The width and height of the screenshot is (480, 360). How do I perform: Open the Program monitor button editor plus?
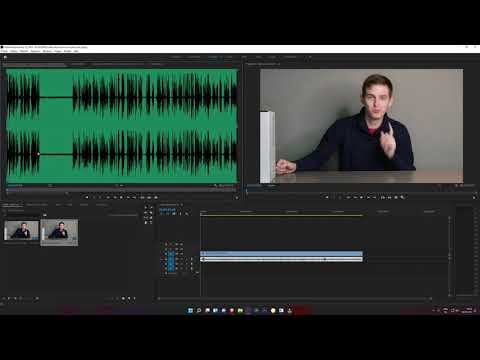pos(474,198)
